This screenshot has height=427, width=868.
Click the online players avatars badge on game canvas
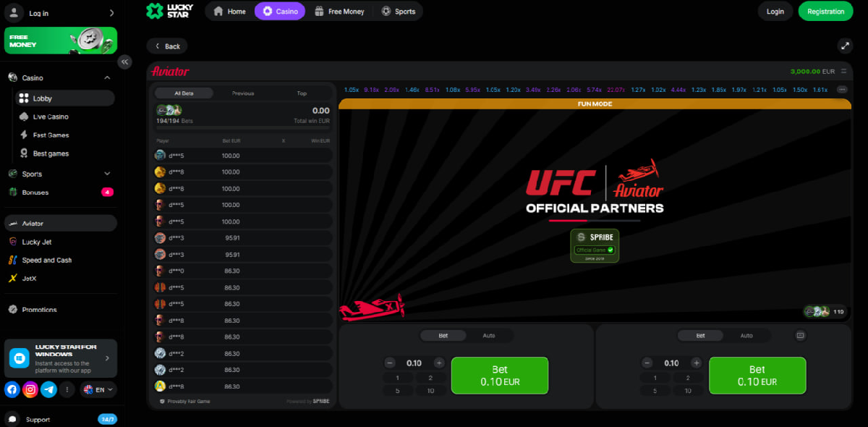825,311
